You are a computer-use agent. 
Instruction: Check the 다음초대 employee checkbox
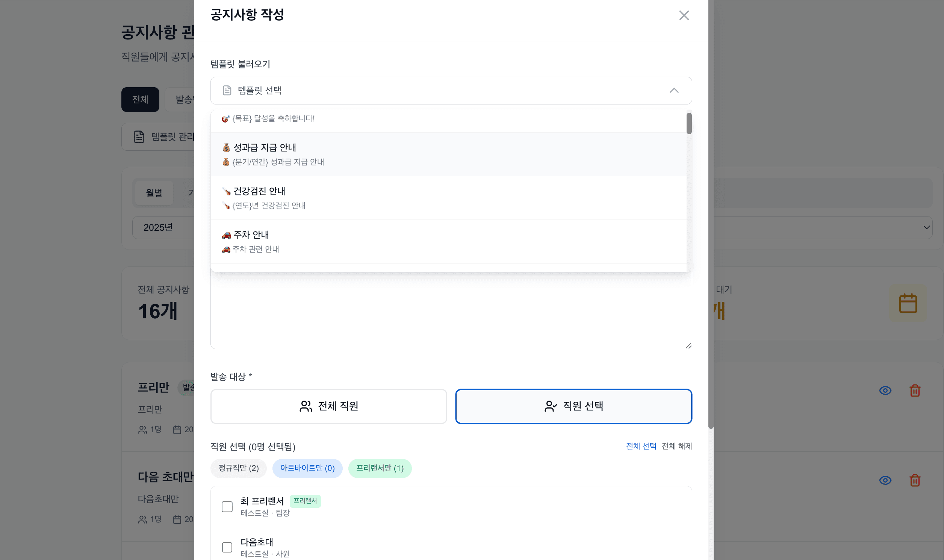tap(227, 547)
